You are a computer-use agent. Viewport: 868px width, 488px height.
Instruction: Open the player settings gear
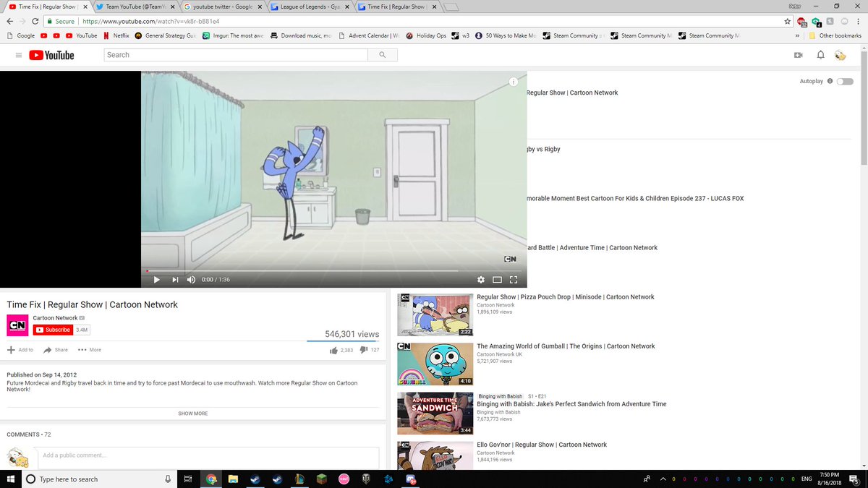(x=481, y=280)
